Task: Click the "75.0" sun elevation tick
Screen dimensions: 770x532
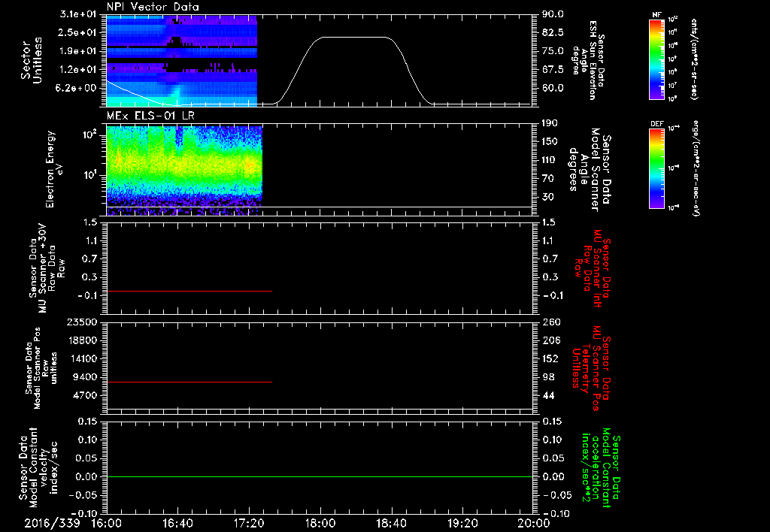Action: pyautogui.click(x=553, y=51)
